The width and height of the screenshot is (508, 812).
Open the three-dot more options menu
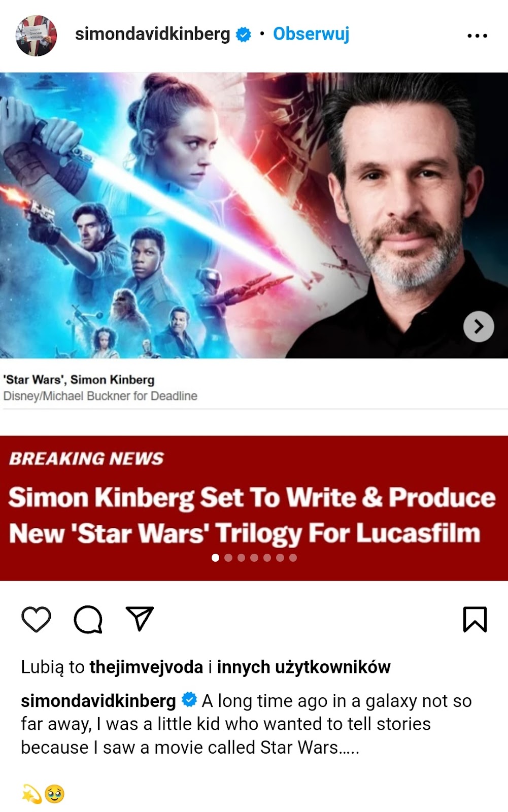pos(477,36)
